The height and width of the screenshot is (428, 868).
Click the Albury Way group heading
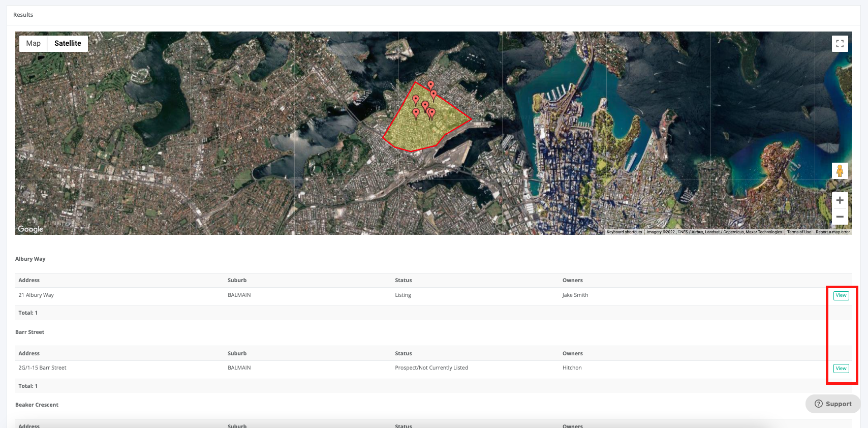(30, 259)
